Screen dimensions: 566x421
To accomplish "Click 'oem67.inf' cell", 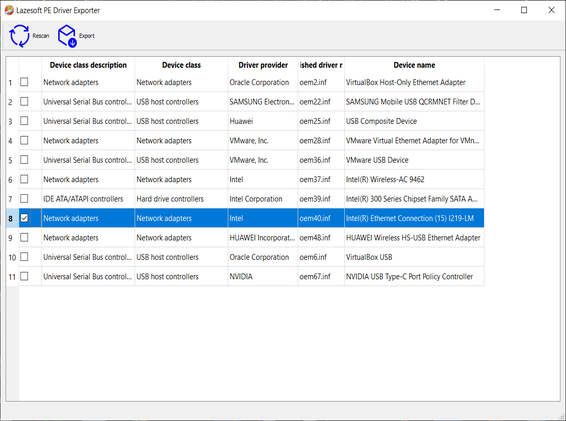I will 321,277.
